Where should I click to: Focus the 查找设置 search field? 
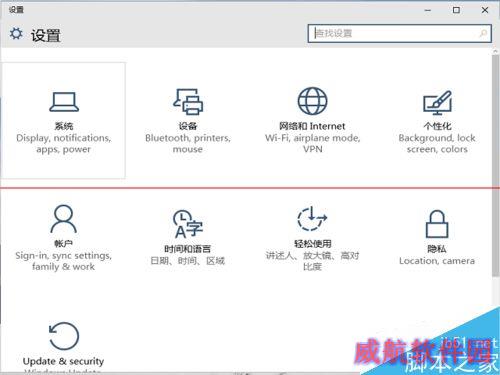click(399, 33)
